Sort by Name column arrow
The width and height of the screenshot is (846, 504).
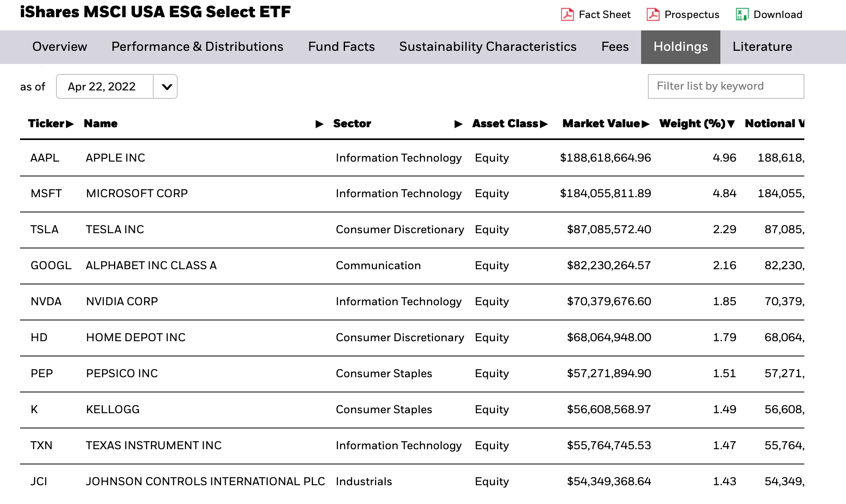pyautogui.click(x=319, y=124)
